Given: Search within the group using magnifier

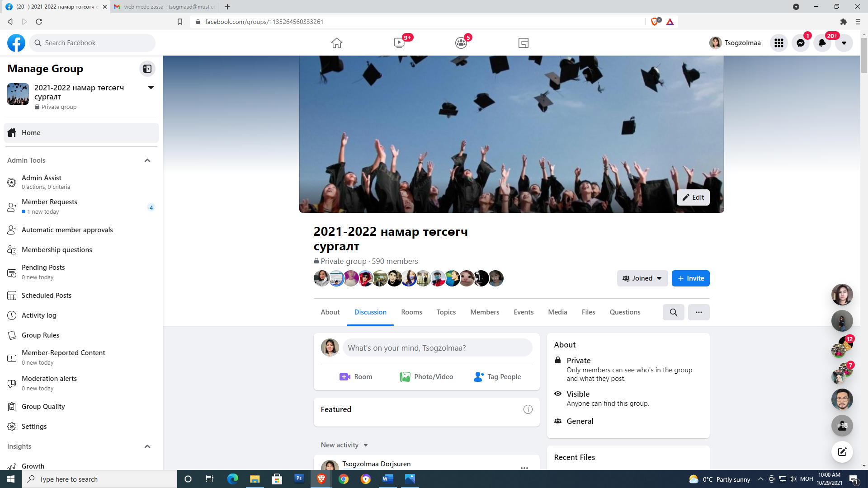Looking at the screenshot, I should click(x=674, y=312).
